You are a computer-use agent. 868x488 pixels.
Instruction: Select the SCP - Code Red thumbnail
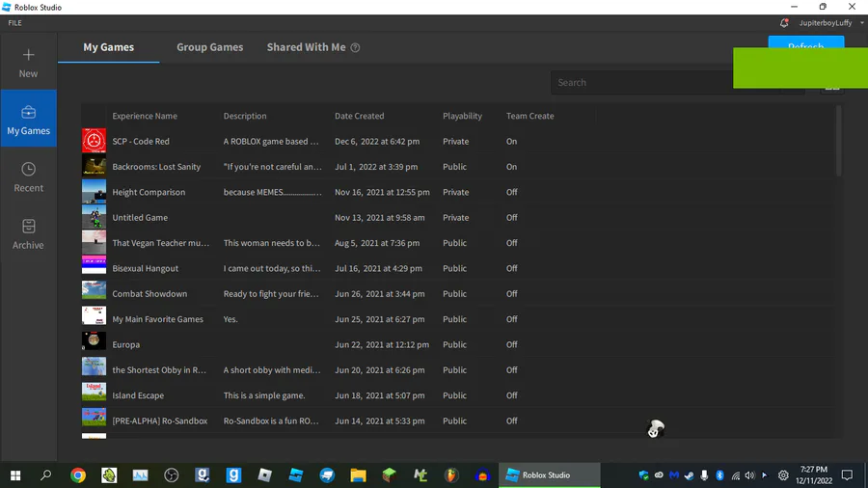(94, 141)
